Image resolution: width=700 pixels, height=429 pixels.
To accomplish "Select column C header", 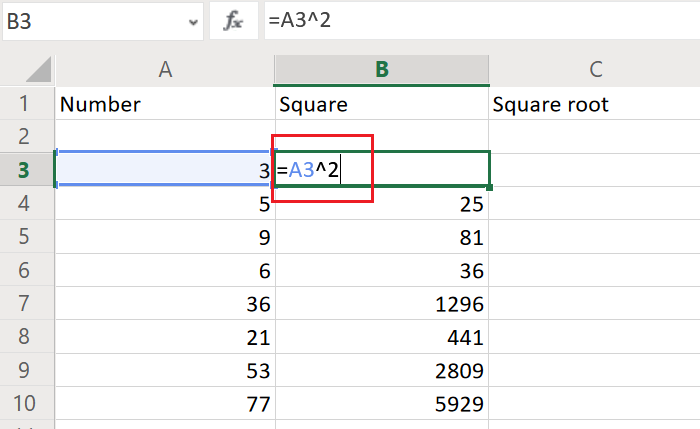I will (595, 69).
